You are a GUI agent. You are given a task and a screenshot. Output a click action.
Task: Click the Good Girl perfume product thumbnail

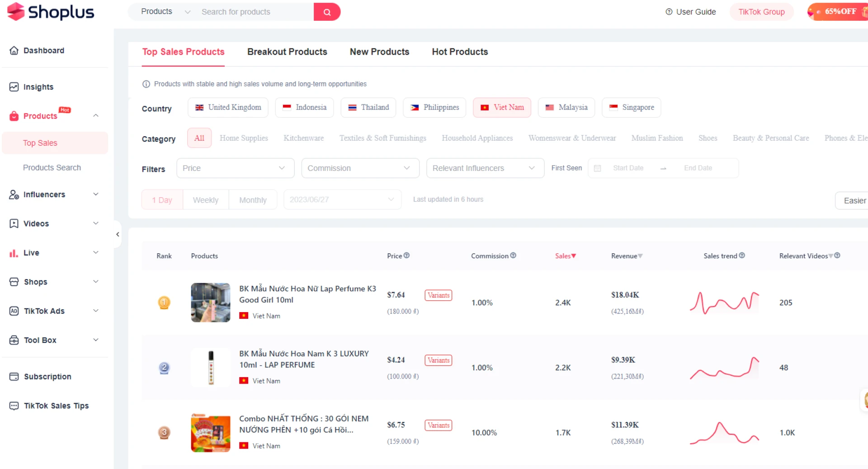211,303
